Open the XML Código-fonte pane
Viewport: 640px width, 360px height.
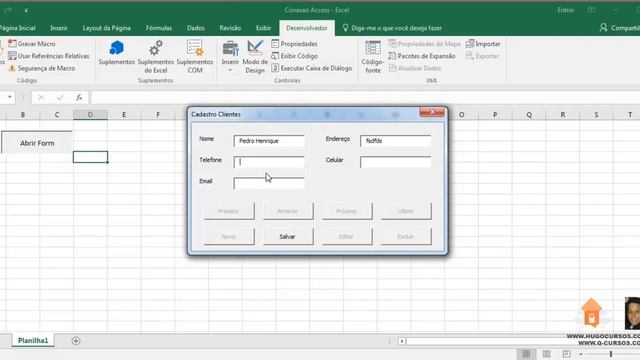tap(373, 57)
